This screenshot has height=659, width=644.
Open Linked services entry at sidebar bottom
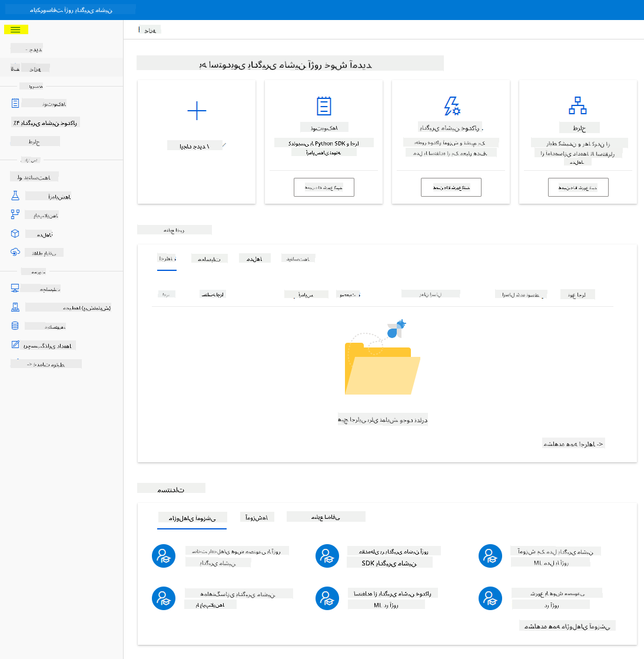46,364
